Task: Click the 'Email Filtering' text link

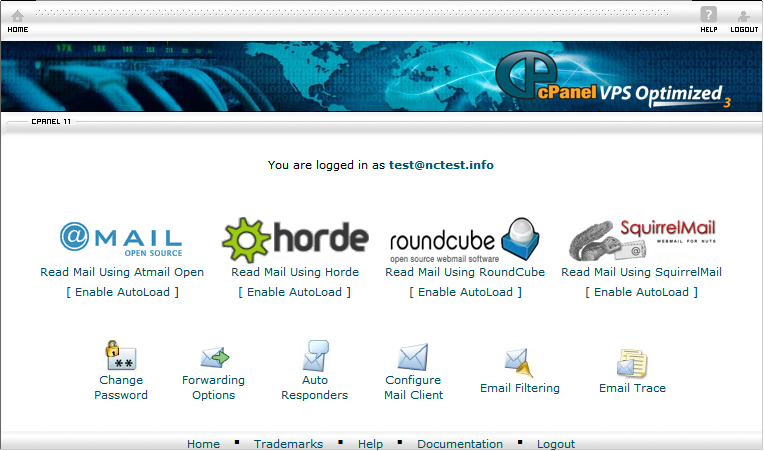Action: point(520,388)
